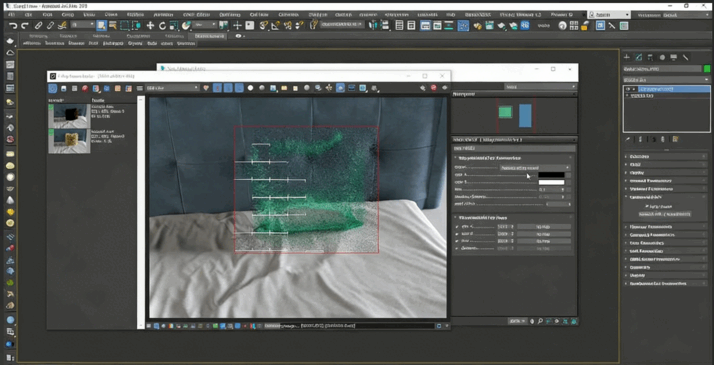Toggle the checkbox in the expanded command panel rollout
Viewport: 714px width, 365px height.
(x=648, y=206)
